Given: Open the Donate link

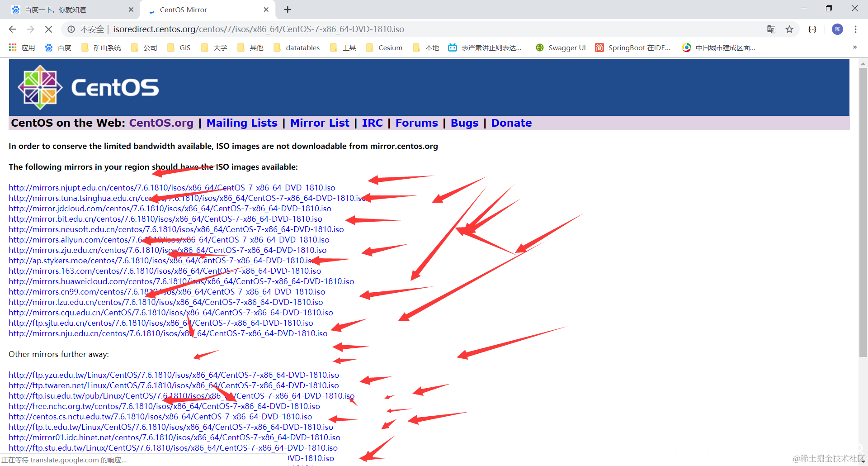Looking at the screenshot, I should (511, 123).
